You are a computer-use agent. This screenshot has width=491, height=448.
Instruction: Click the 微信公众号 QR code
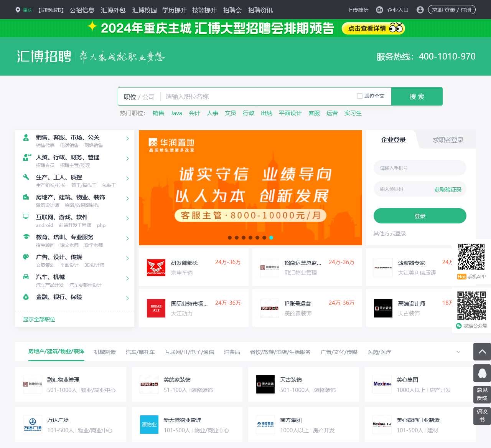click(x=471, y=306)
